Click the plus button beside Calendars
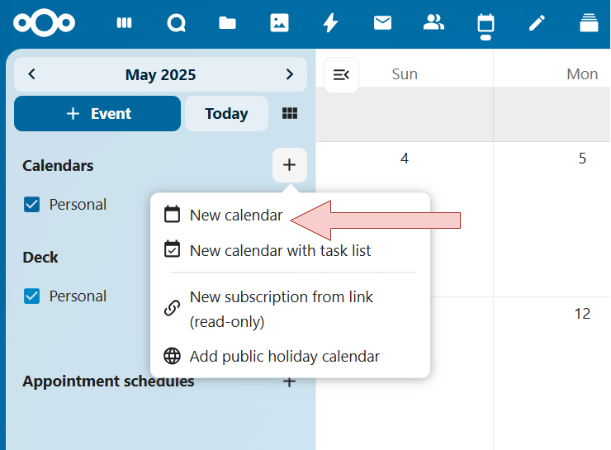The width and height of the screenshot is (611, 450). tap(289, 165)
